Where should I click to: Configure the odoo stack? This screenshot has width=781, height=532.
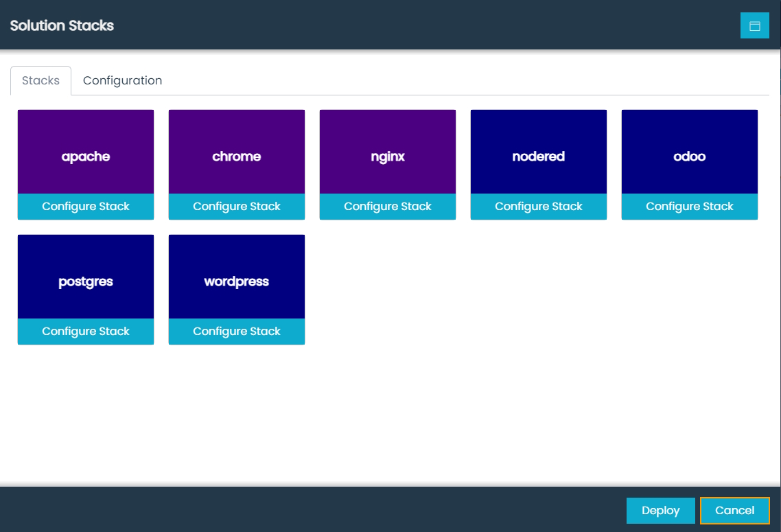689,206
